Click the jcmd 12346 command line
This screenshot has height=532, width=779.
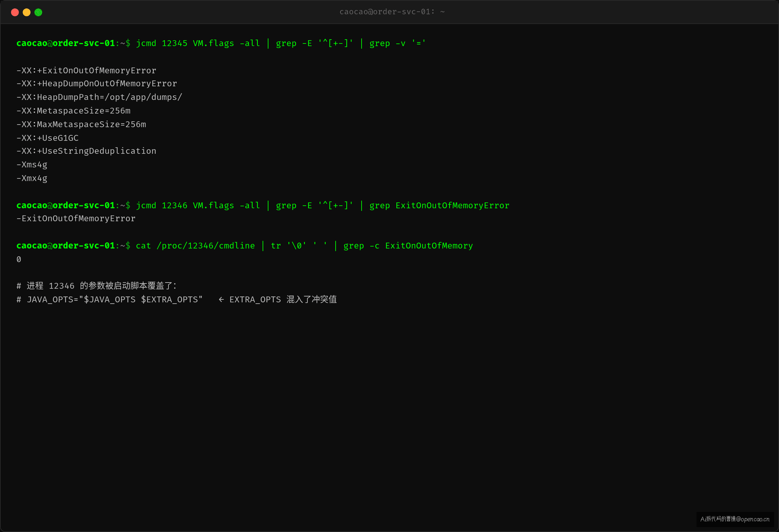(263, 205)
